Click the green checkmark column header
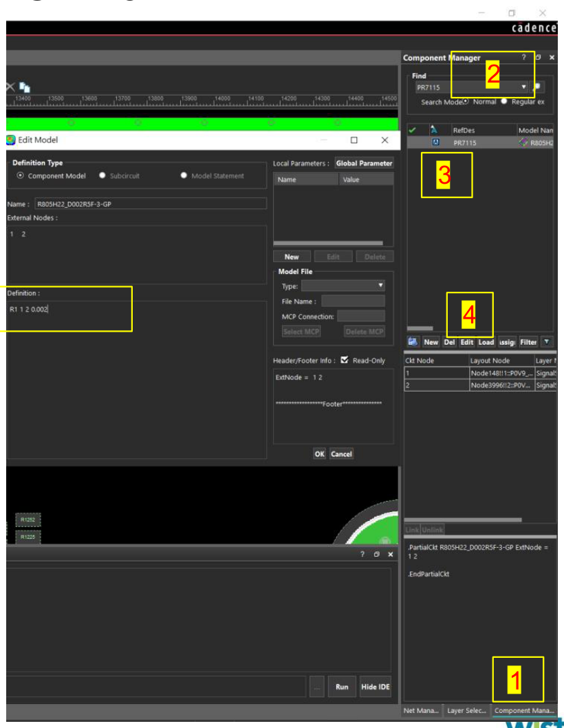This screenshot has width=564, height=728. pyautogui.click(x=412, y=130)
